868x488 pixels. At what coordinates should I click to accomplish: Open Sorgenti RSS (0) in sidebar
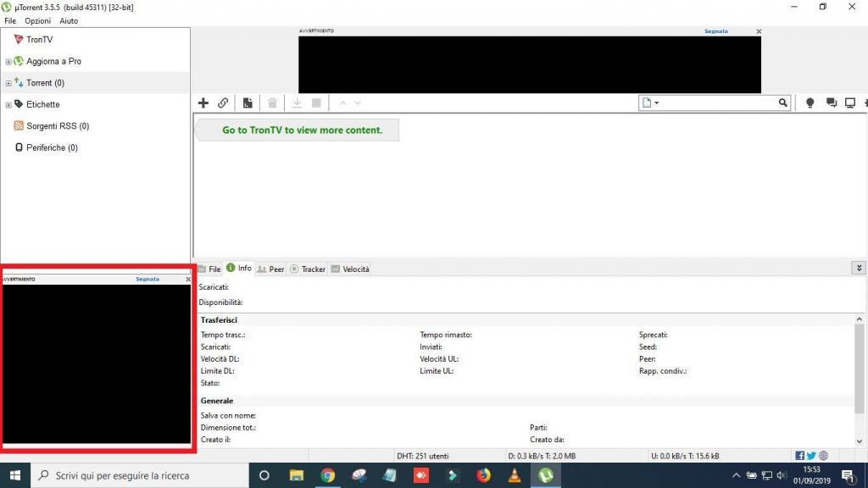click(58, 125)
